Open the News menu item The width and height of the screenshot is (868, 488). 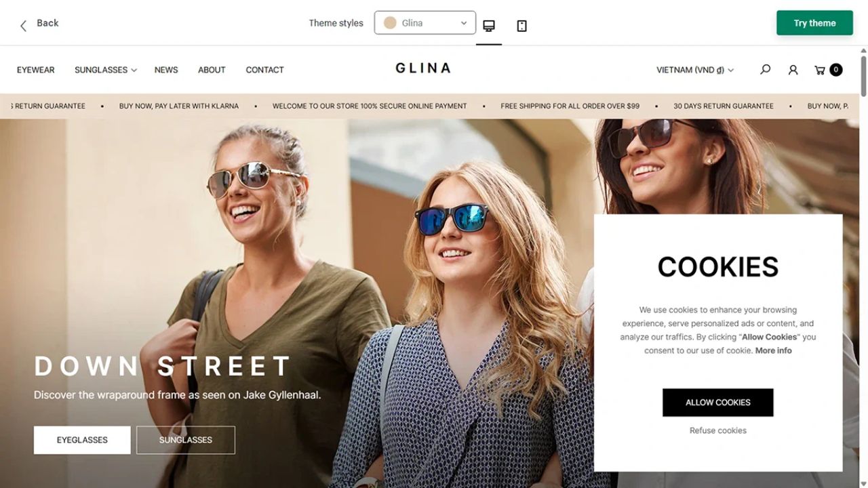166,70
